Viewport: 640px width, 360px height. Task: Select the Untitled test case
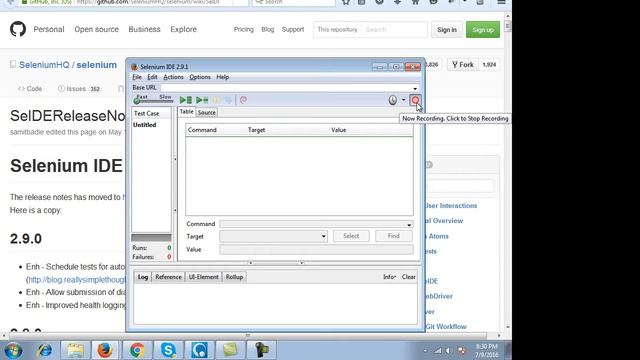tap(144, 125)
